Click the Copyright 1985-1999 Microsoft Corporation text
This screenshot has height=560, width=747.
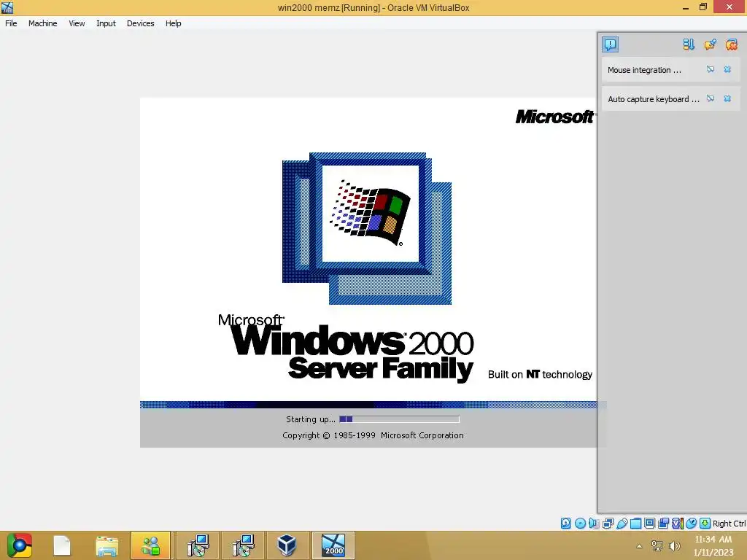373,435
